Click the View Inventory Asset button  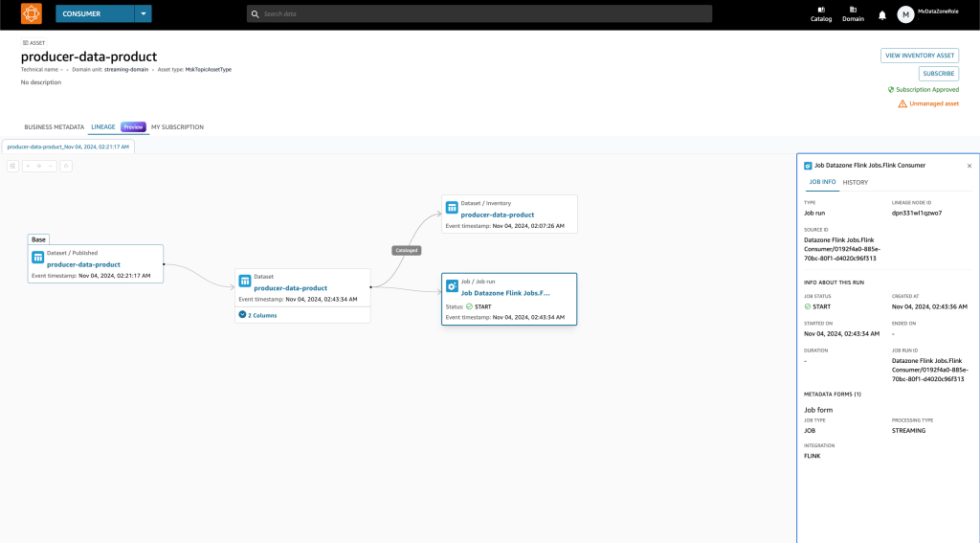click(920, 55)
